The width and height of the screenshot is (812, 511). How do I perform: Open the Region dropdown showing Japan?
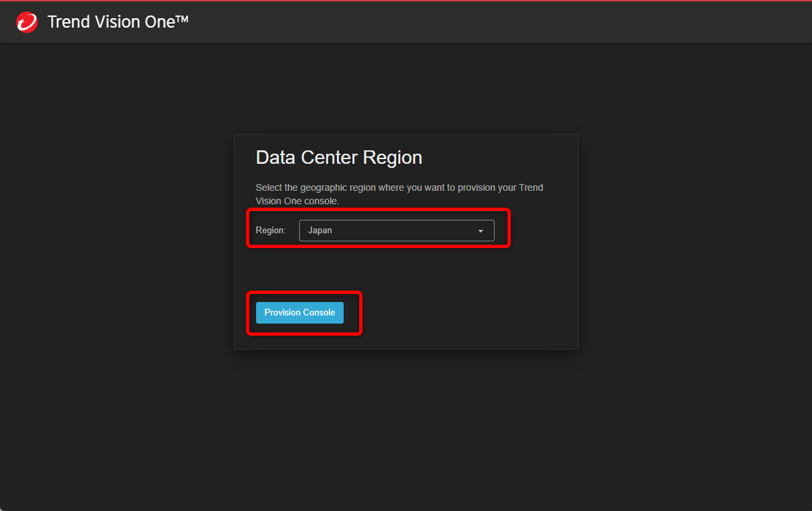[x=396, y=231]
